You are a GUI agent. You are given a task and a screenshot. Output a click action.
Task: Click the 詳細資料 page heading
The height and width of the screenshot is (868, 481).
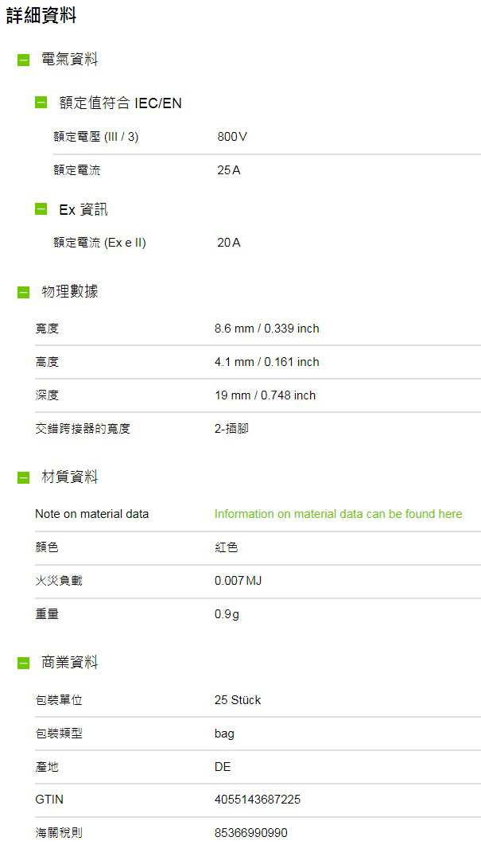tap(41, 16)
